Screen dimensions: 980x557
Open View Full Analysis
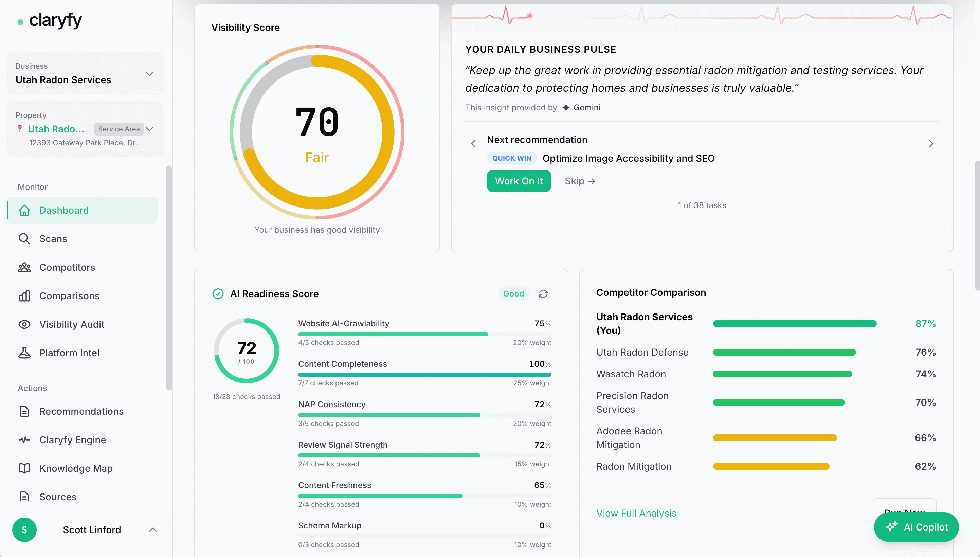click(636, 513)
